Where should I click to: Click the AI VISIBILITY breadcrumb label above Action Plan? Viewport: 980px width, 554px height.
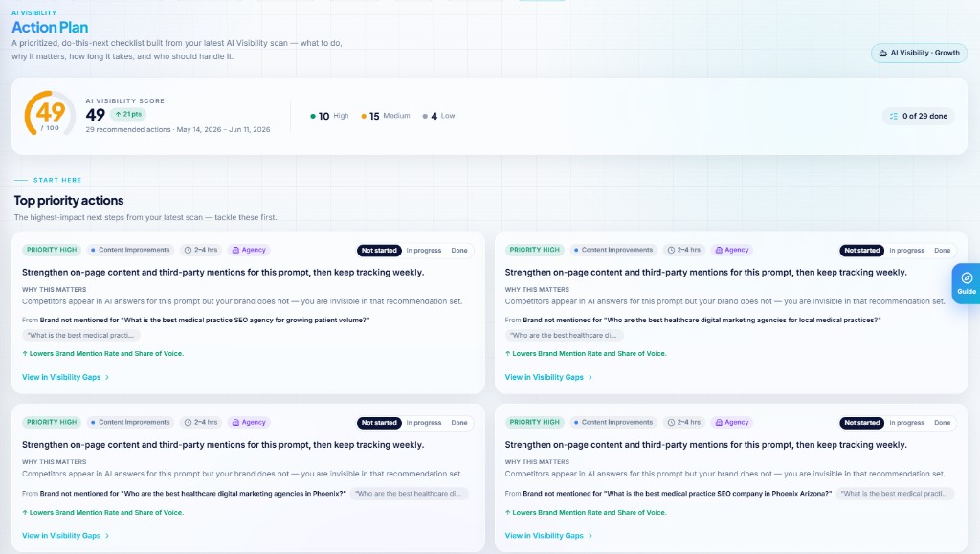33,12
